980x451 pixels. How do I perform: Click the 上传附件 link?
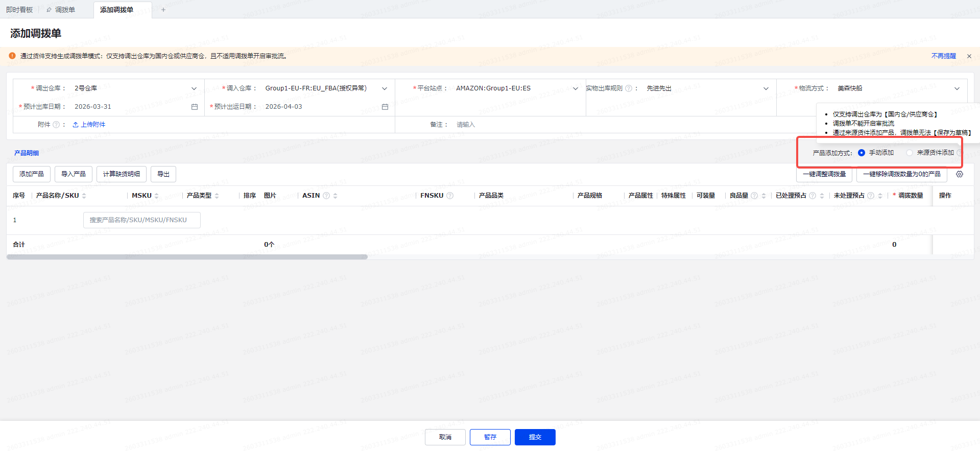(x=89, y=125)
